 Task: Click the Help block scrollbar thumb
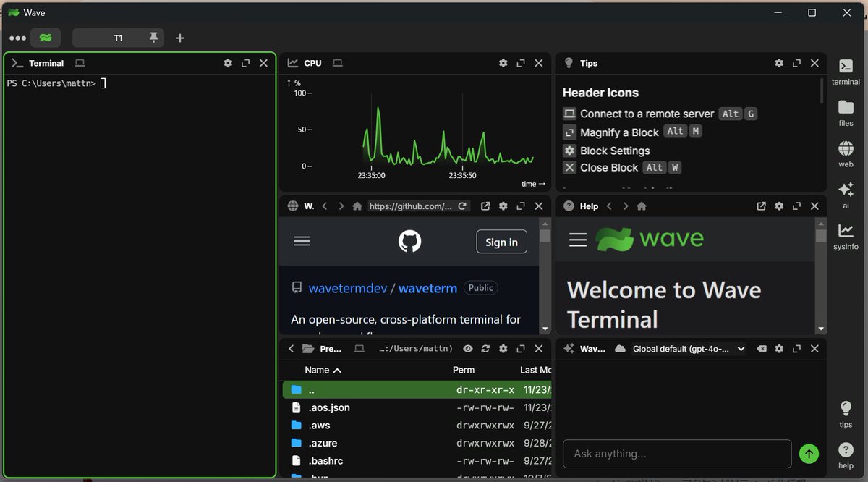821,236
